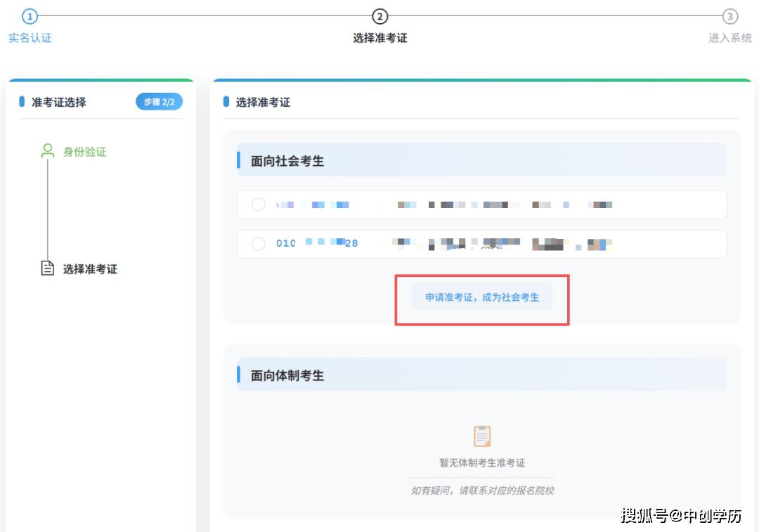Click step ③ 进入系统 circle indicator
Screen dimensions: 759x532
point(729,15)
